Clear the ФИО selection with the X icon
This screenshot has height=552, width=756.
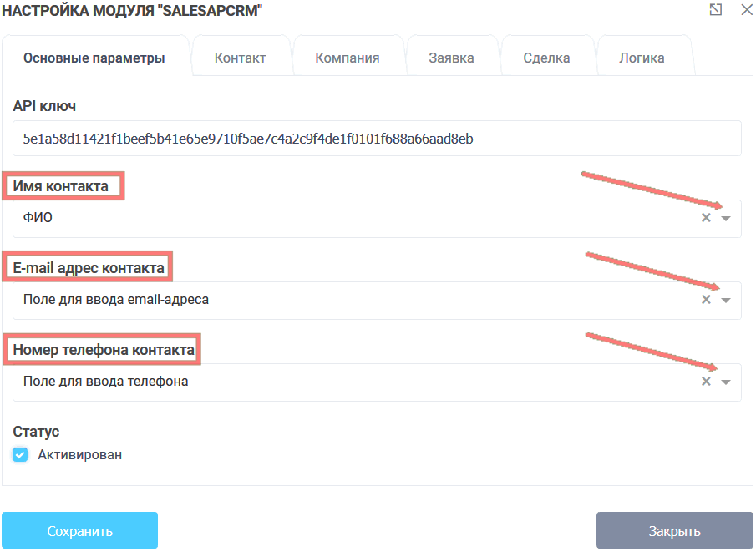click(x=704, y=218)
